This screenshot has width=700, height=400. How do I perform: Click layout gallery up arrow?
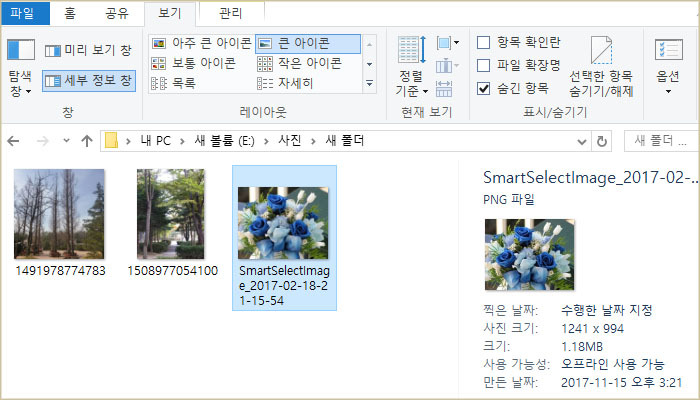click(369, 45)
